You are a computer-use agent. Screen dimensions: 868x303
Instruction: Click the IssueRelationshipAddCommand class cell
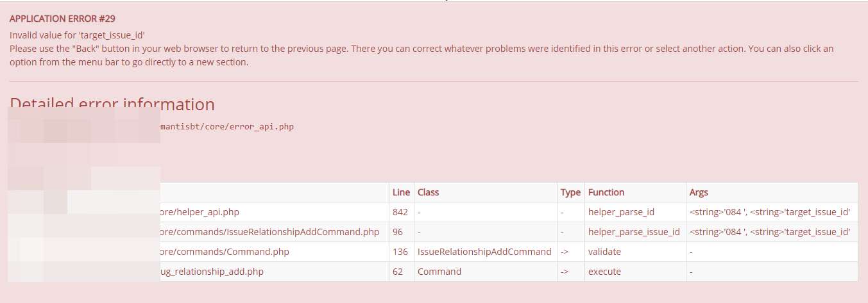point(484,252)
